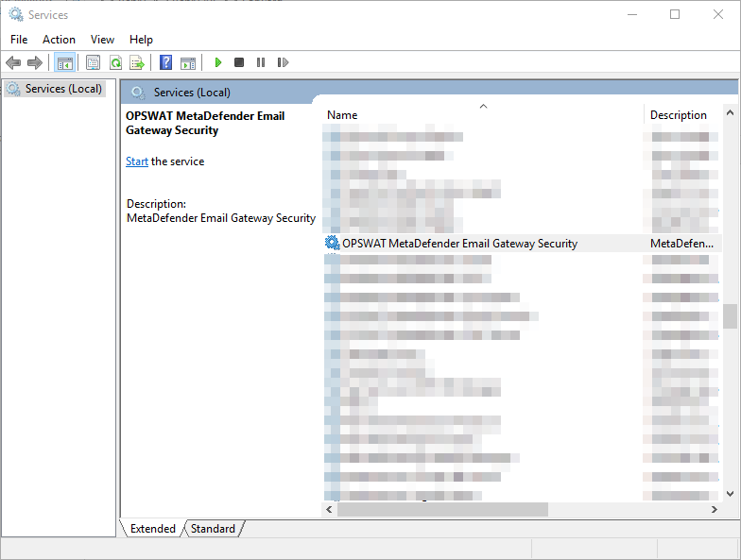741x560 pixels.
Task: Sort by the Name column header
Action: point(483,115)
